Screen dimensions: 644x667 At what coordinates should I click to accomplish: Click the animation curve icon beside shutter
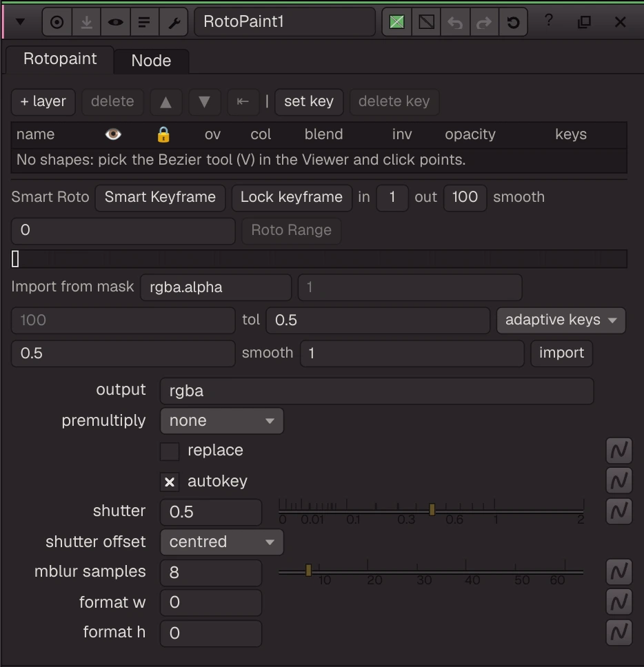click(x=619, y=511)
